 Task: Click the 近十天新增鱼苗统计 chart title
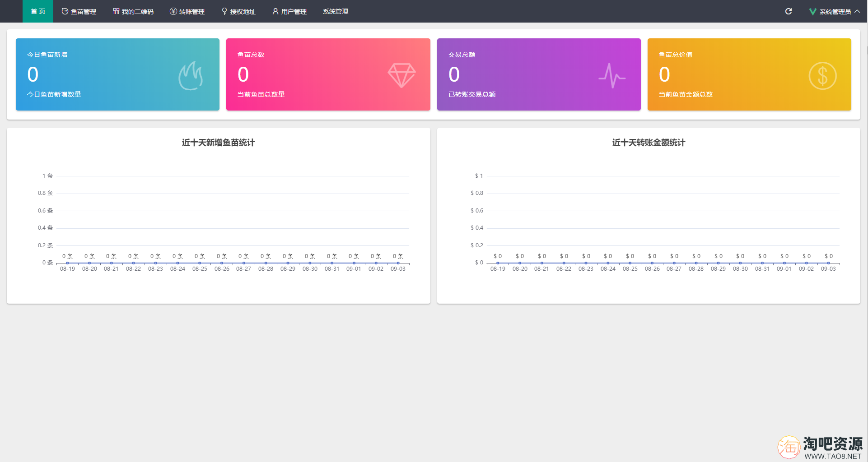tap(219, 143)
